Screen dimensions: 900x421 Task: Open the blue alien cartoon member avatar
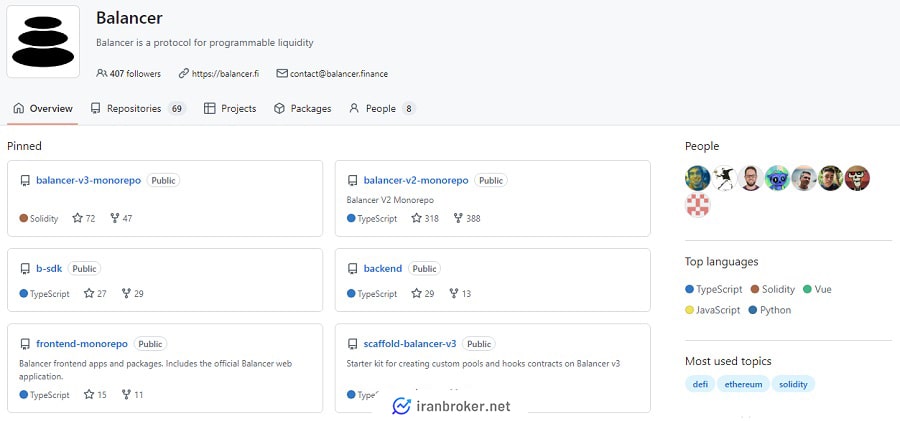pos(777,178)
